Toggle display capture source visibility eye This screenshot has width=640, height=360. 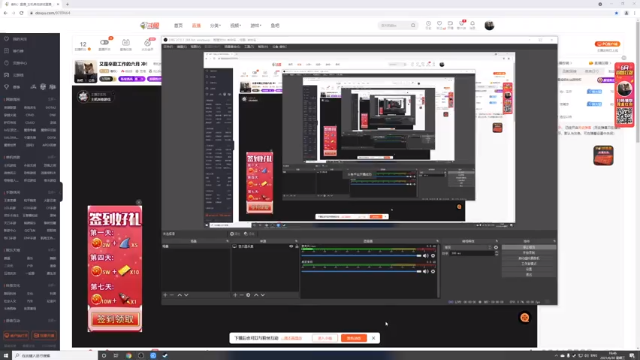(291, 247)
